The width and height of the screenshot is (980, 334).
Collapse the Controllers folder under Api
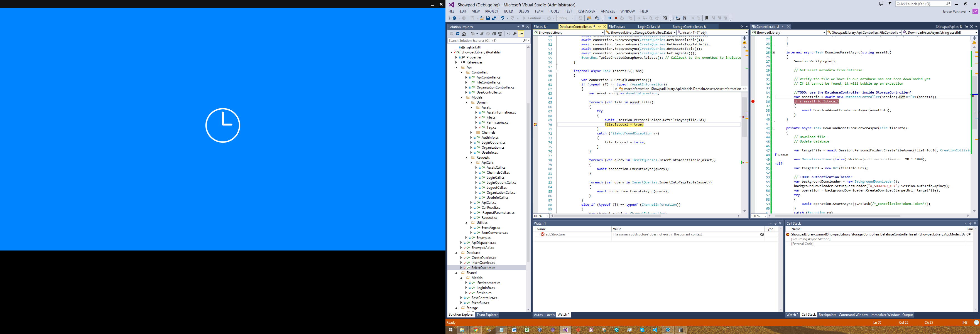pyautogui.click(x=462, y=72)
